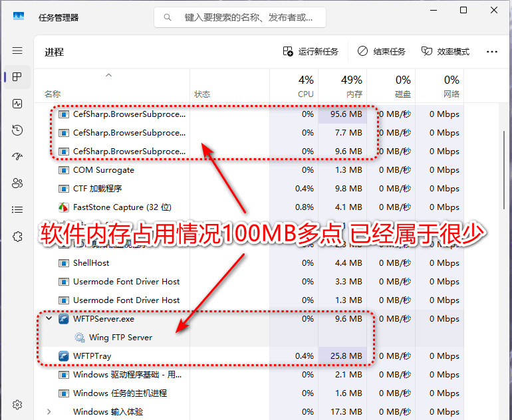Select the FastStone Capture (32 位) row
Screen dimensions: 512x420
249,207
